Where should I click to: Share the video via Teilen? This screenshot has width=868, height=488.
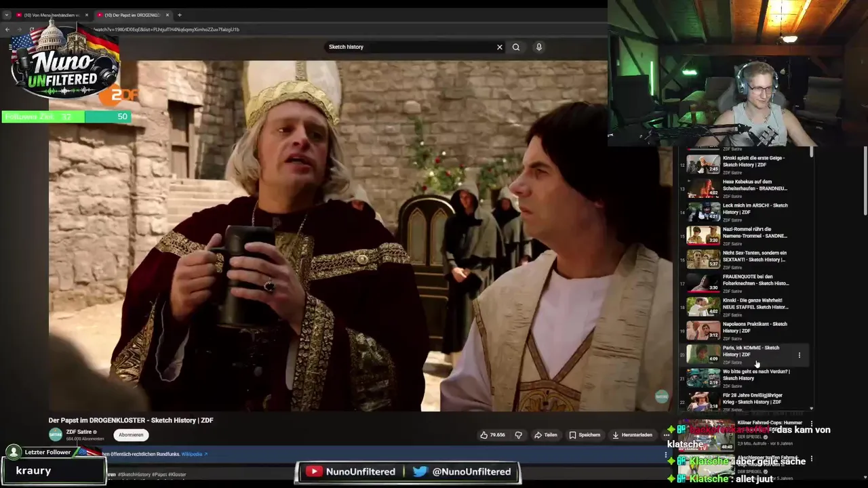point(546,434)
